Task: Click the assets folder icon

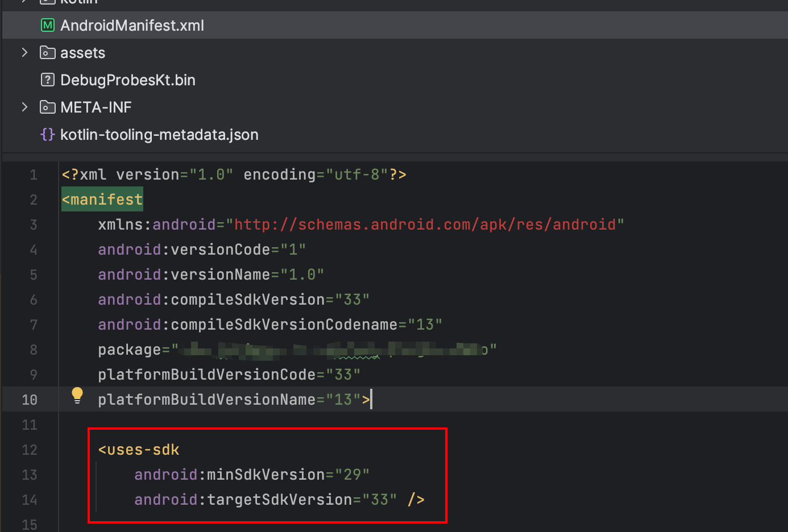Action: pyautogui.click(x=48, y=53)
